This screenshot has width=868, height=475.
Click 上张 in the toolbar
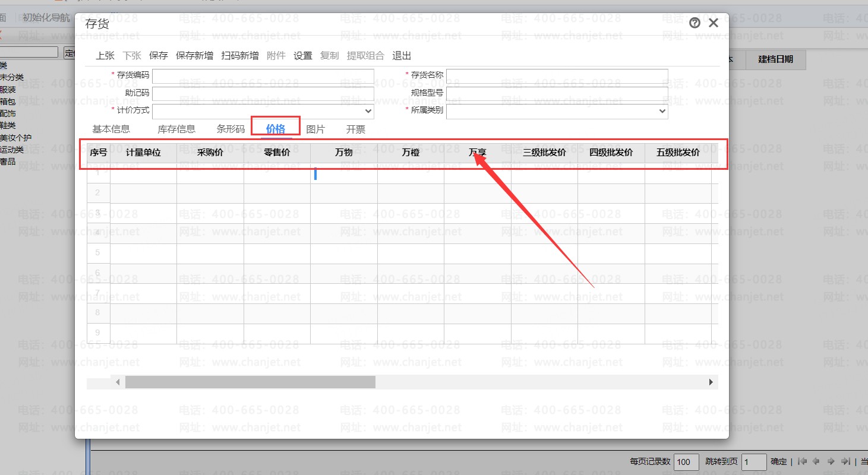pyautogui.click(x=105, y=56)
